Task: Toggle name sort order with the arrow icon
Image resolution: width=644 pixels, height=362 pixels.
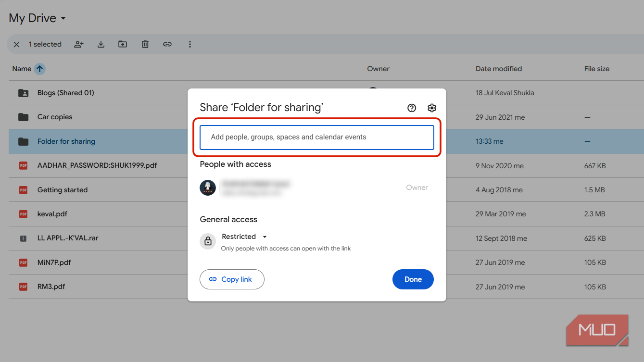Action: tap(40, 69)
